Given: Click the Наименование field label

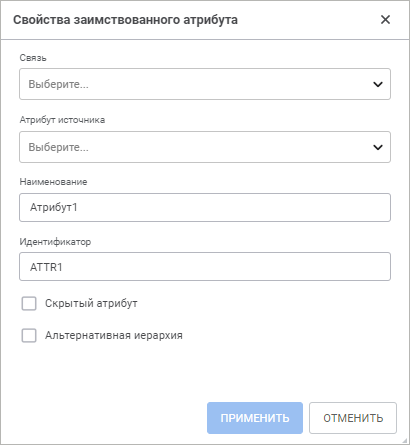Looking at the screenshot, I should coord(53,182).
